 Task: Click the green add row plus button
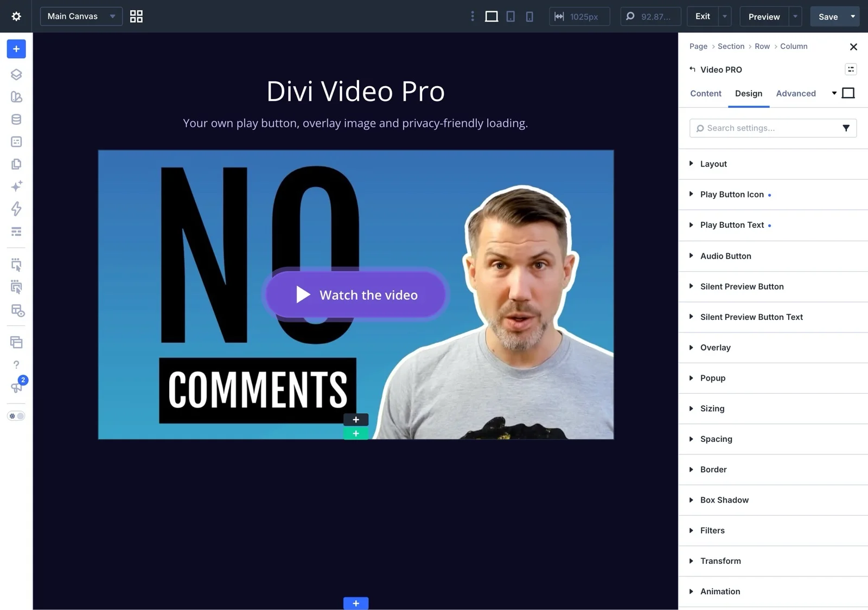click(x=356, y=433)
